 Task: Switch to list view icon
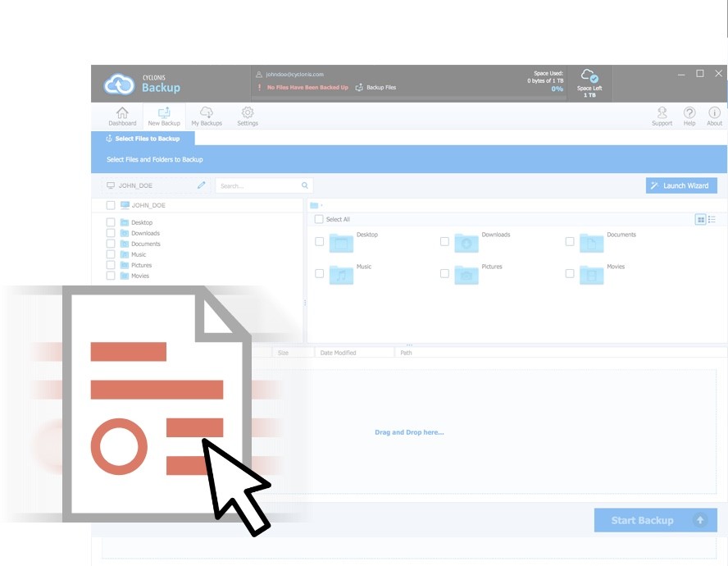tap(712, 219)
